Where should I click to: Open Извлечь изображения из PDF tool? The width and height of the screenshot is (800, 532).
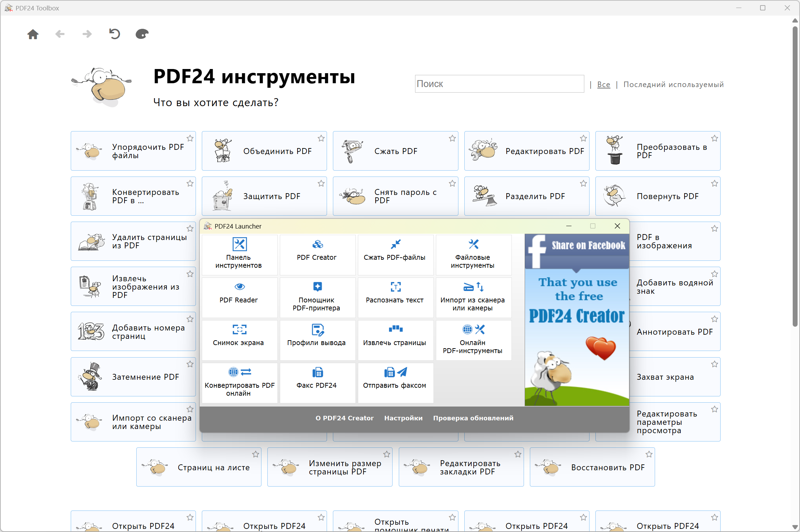(133, 286)
